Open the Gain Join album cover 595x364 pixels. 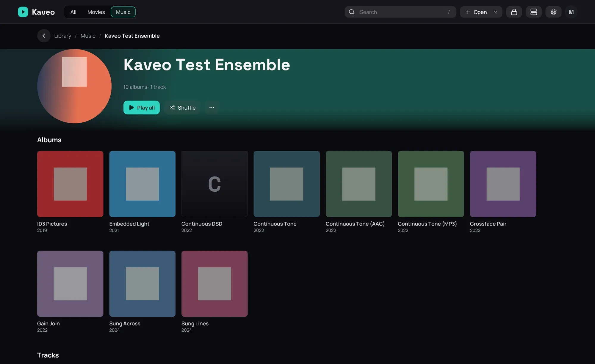click(x=70, y=284)
